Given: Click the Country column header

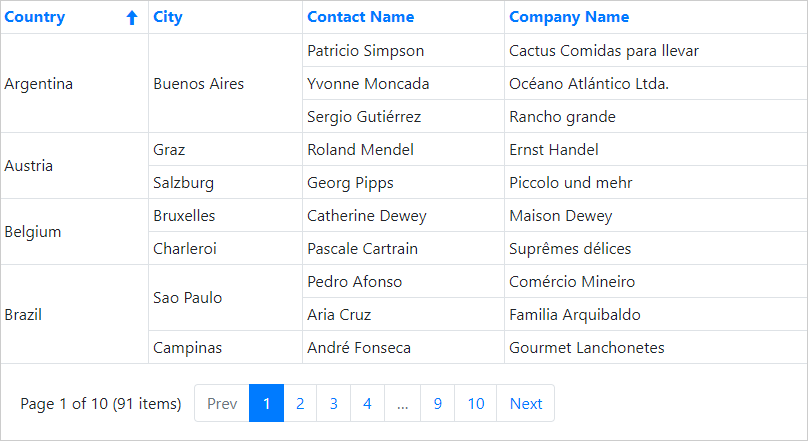Looking at the screenshot, I should coord(35,17).
